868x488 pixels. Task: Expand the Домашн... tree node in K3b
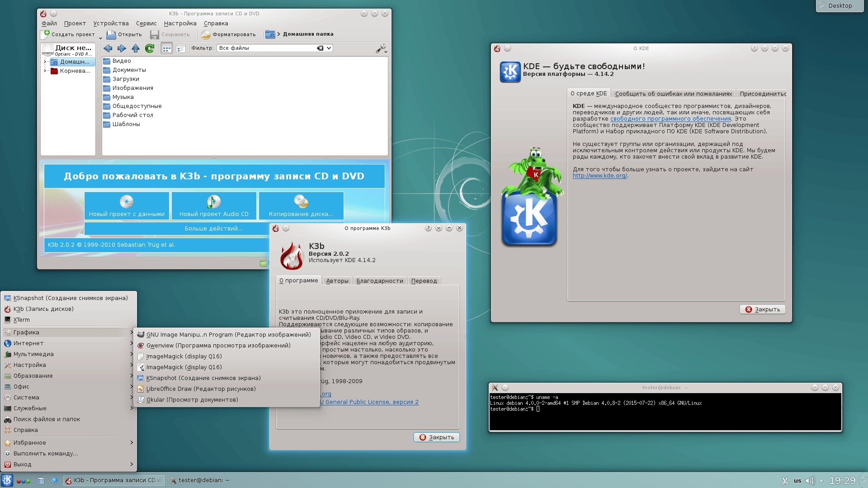45,62
